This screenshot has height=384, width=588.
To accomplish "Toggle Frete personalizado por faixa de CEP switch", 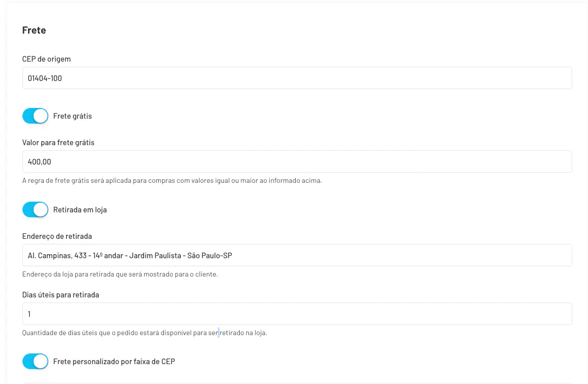I will [x=35, y=362].
